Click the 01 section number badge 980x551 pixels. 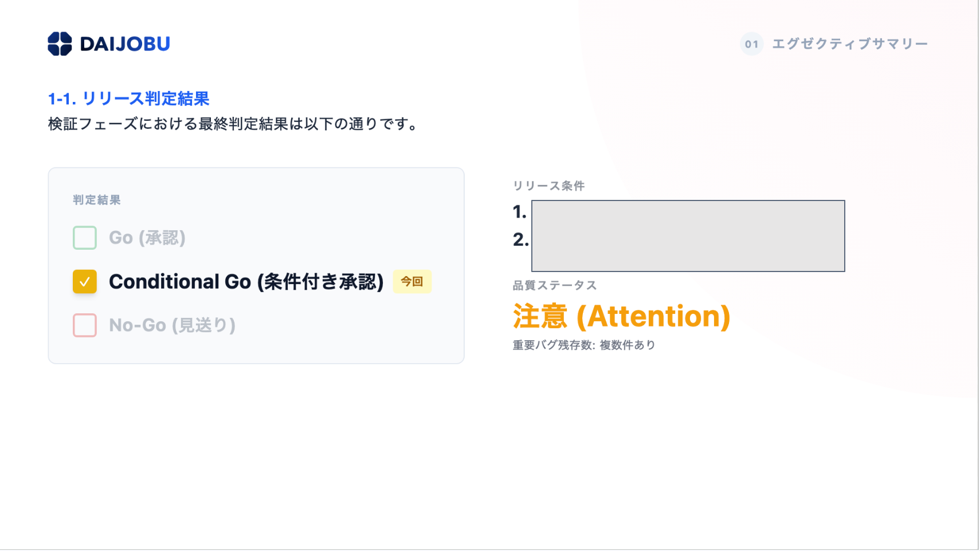pyautogui.click(x=751, y=44)
